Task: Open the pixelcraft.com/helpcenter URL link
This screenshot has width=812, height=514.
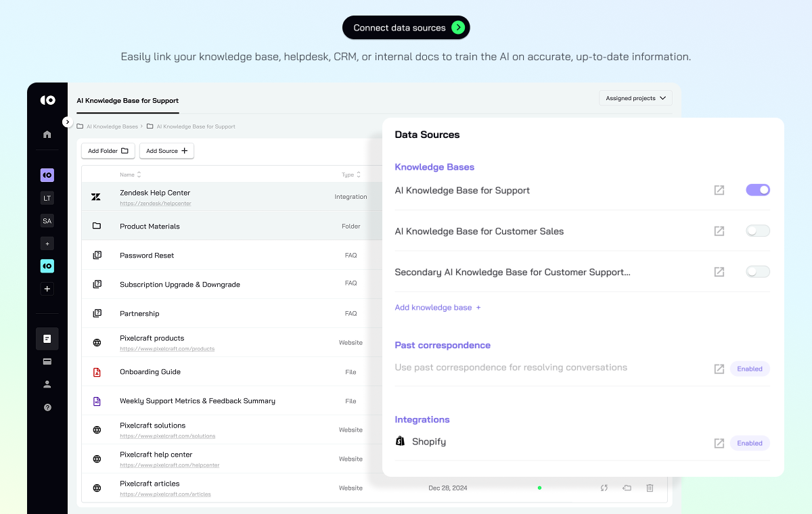Action: tap(169, 465)
